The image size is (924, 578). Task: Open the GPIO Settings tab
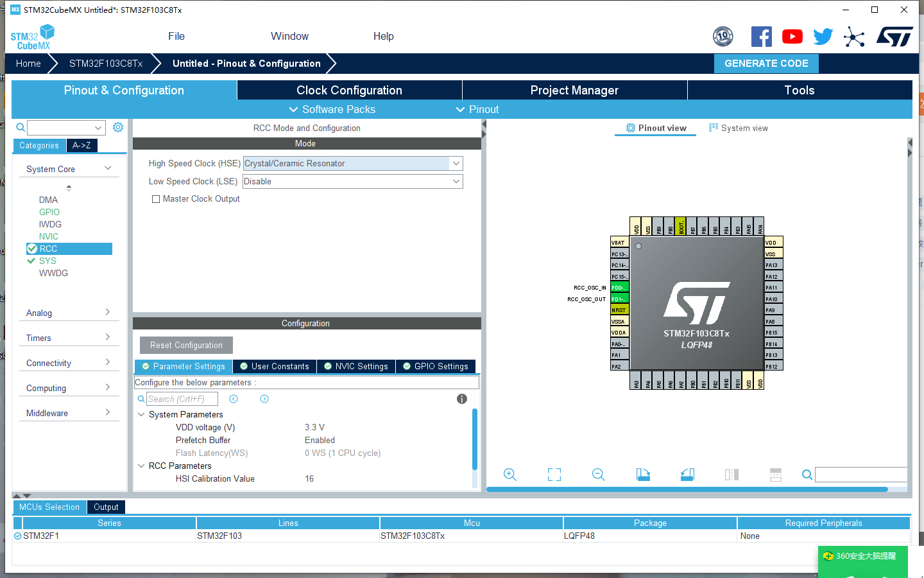(x=436, y=366)
